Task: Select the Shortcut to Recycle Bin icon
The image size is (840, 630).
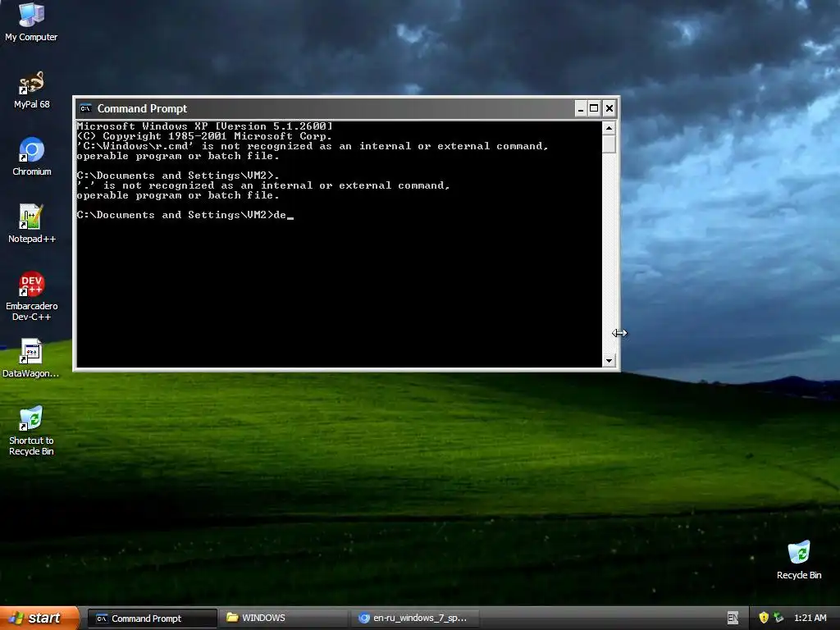Action: tap(31, 431)
